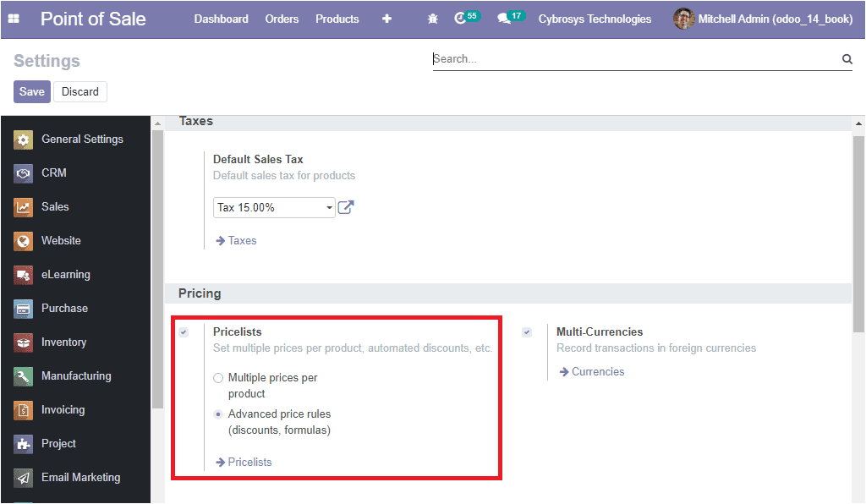Open Mitchell Admin user menu
This screenshot has height=504, width=866.
tap(763, 19)
